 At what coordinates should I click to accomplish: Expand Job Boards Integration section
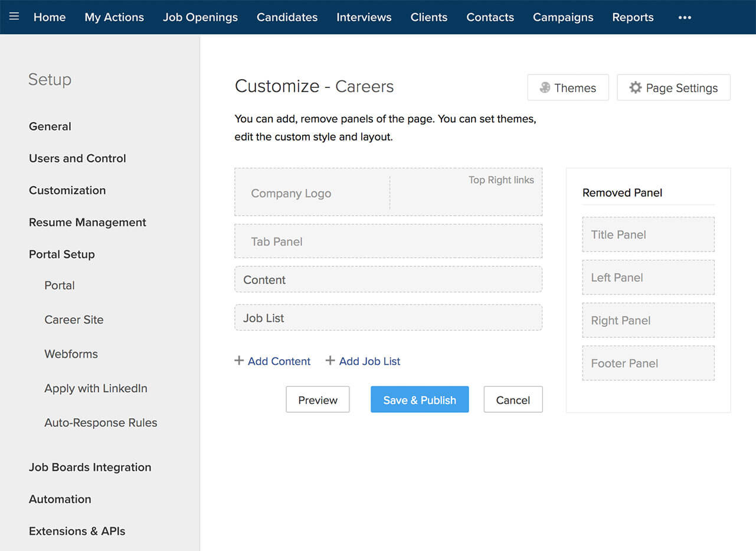(x=90, y=467)
